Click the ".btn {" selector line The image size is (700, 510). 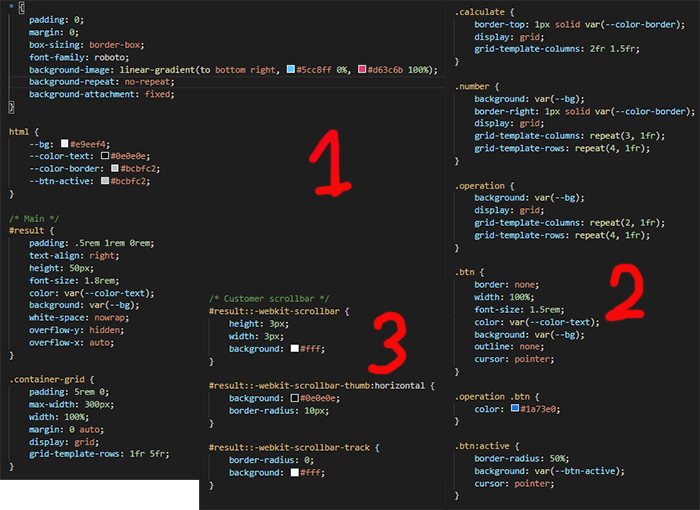[470, 272]
